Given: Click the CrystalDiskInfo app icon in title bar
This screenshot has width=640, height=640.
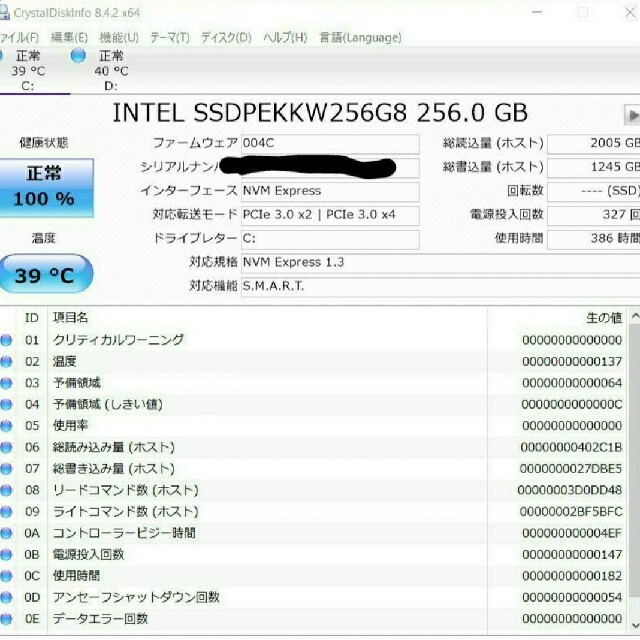Looking at the screenshot, I should click(4, 13).
